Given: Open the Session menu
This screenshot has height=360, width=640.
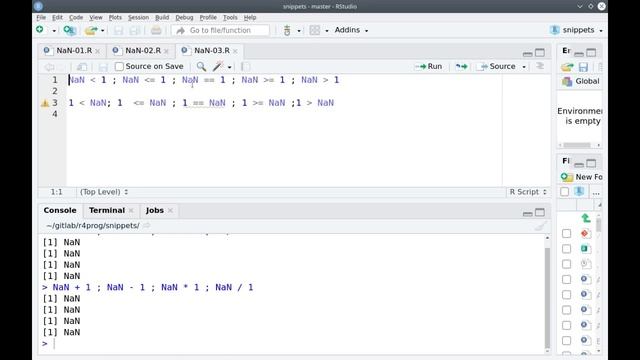Looking at the screenshot, I should (x=138, y=18).
